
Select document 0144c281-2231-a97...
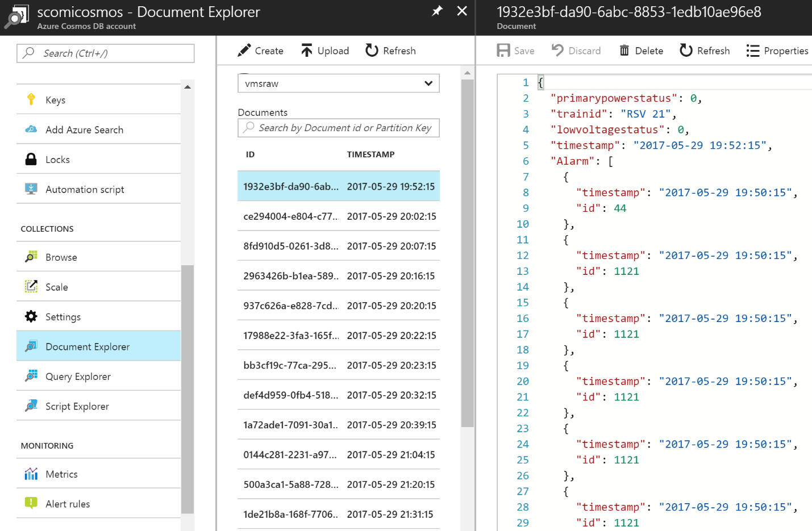[x=339, y=455]
